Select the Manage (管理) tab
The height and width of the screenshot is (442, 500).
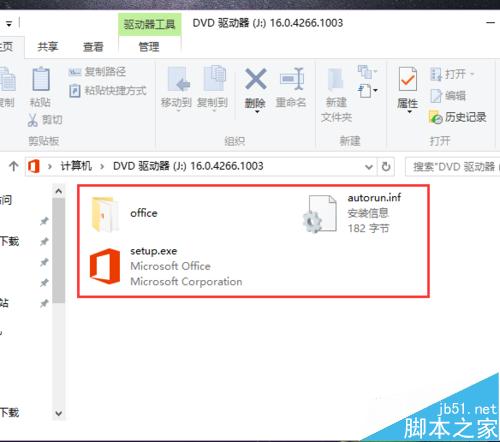click(x=149, y=47)
